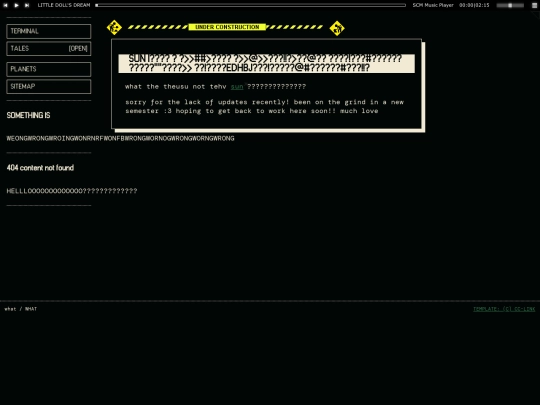Skip to the next track in the player

pyautogui.click(x=27, y=5)
